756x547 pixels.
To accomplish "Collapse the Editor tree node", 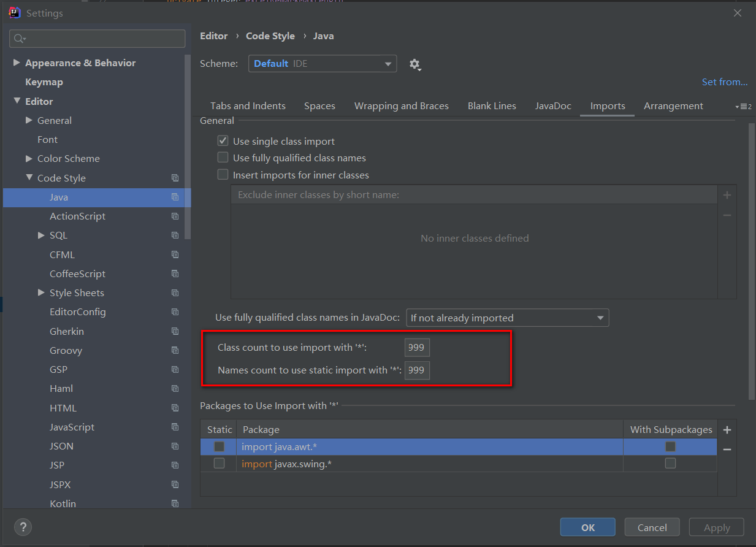I will pyautogui.click(x=17, y=101).
